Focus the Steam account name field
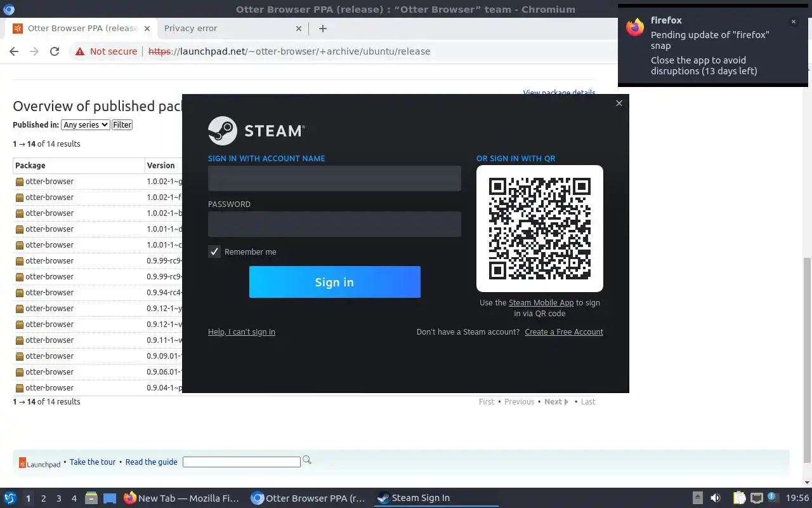This screenshot has height=508, width=812. (334, 178)
